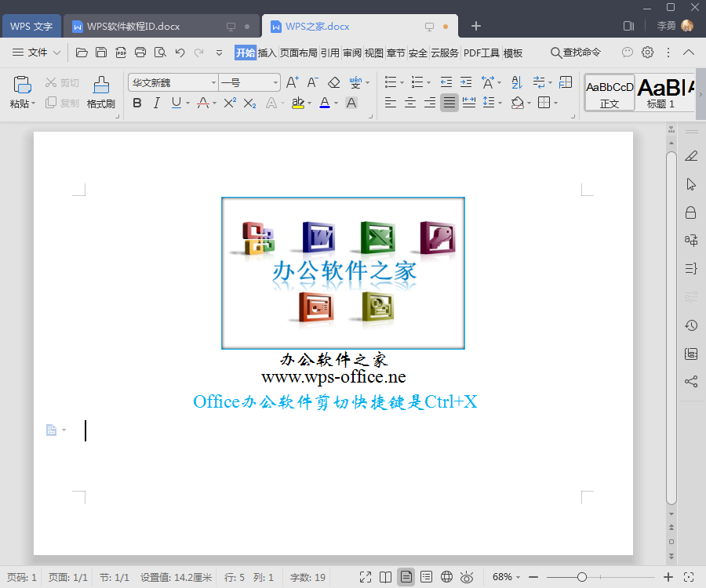
Task: Click the share icon in right sidebar
Action: click(x=691, y=382)
